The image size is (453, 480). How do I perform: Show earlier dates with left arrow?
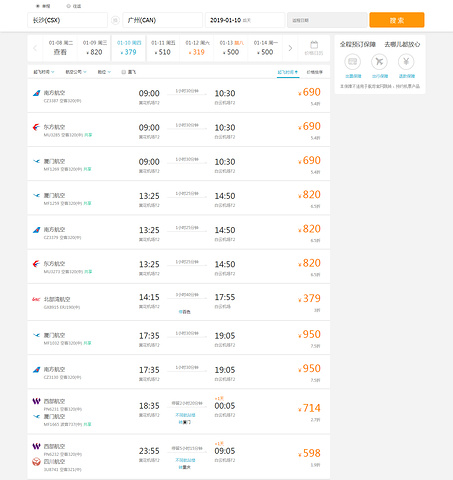click(x=35, y=48)
